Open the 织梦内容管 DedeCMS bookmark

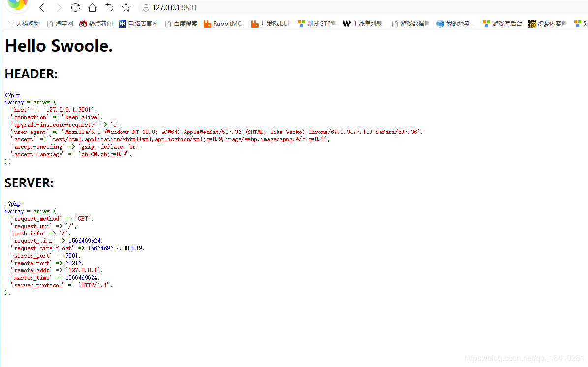point(547,23)
